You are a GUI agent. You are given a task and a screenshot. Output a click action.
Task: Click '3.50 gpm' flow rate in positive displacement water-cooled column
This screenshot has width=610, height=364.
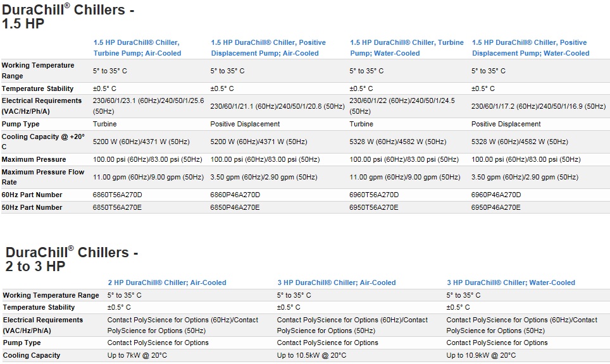point(525,177)
